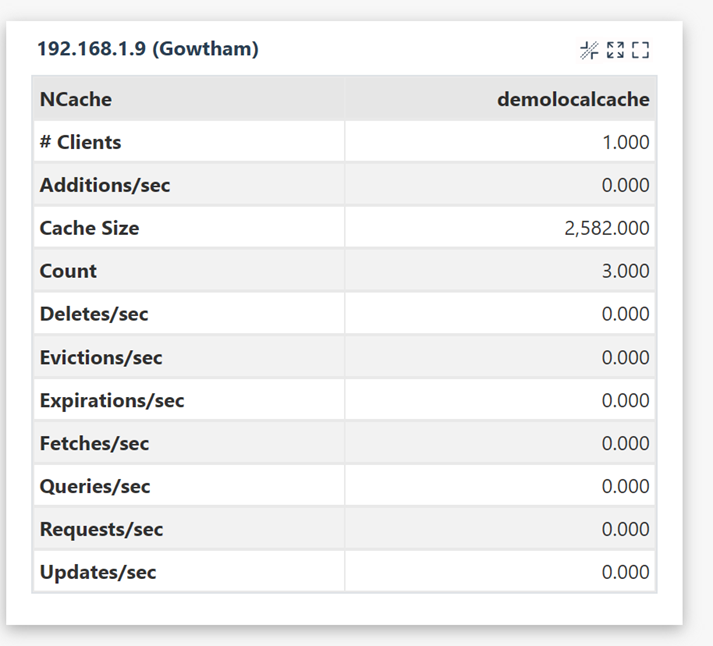
Task: Click the NCache column header
Action: point(75,99)
